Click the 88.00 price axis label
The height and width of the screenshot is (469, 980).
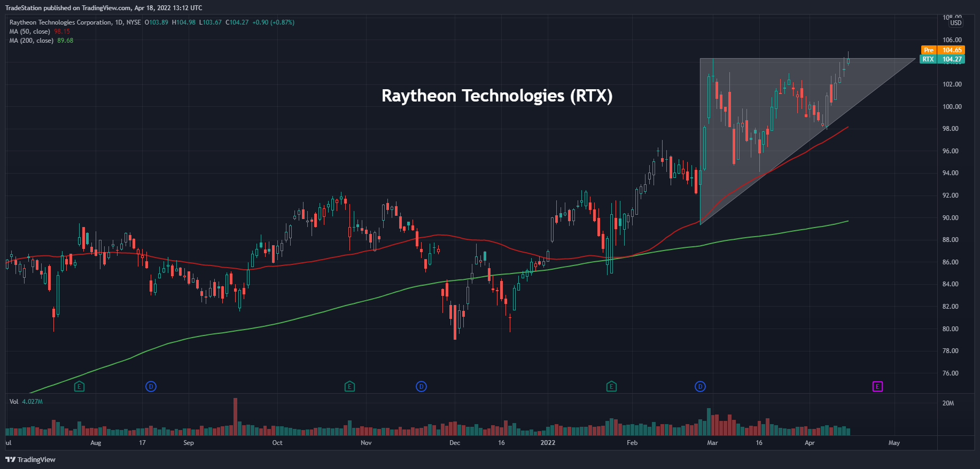pos(951,240)
